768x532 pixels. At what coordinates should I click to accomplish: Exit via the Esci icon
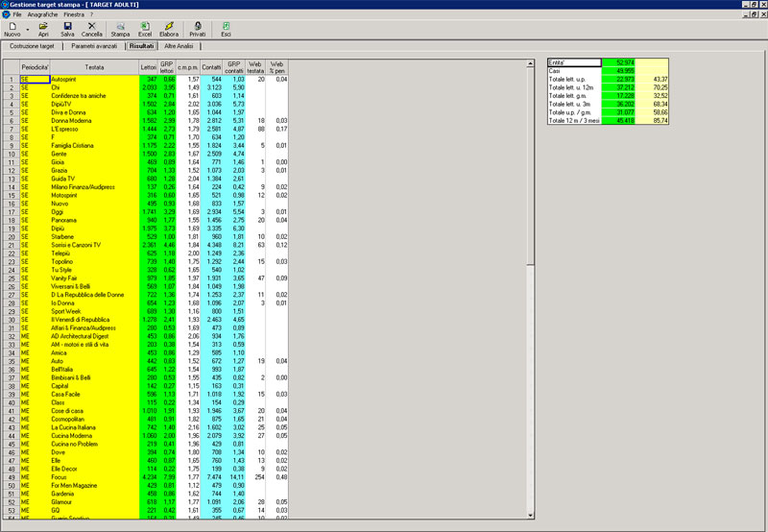[226, 27]
